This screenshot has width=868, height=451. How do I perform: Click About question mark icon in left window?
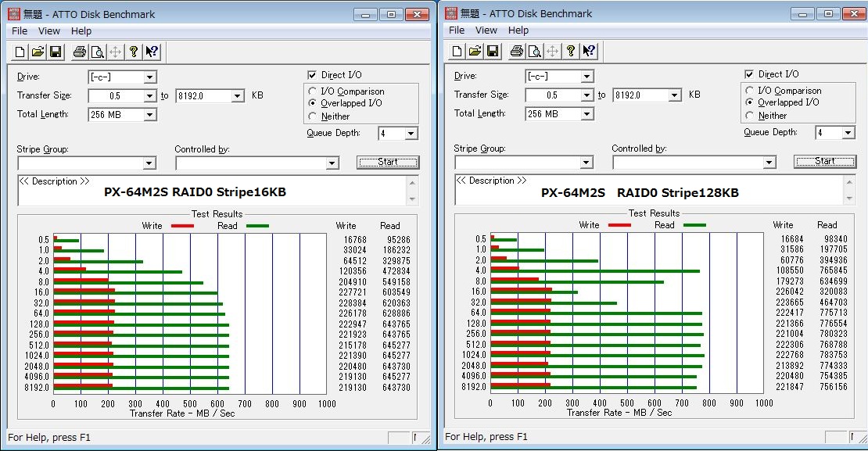tap(134, 52)
